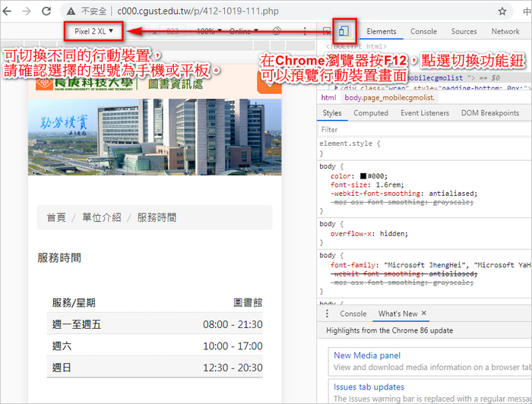Select the Computed pane tab
The height and width of the screenshot is (404, 532).
pyautogui.click(x=371, y=113)
